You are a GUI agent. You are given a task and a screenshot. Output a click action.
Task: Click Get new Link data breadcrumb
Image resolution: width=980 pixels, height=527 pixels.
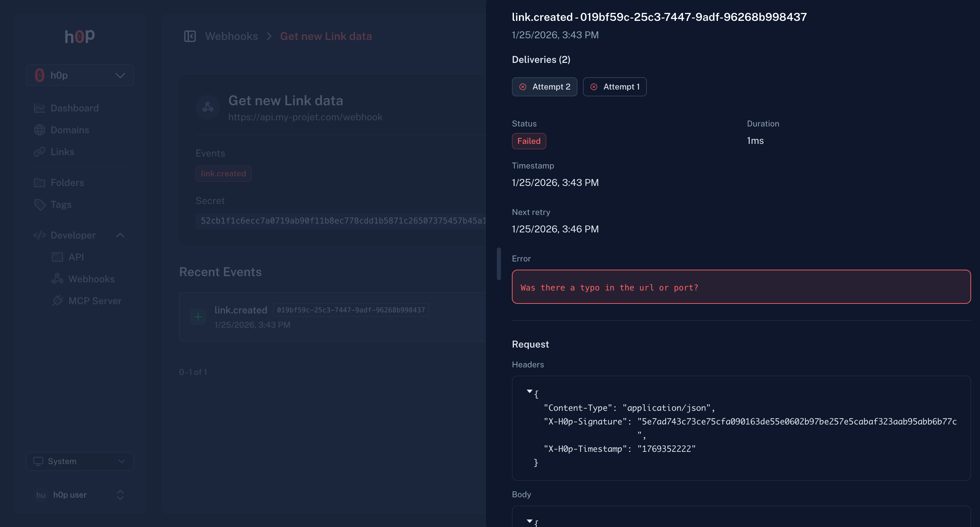pyautogui.click(x=326, y=36)
